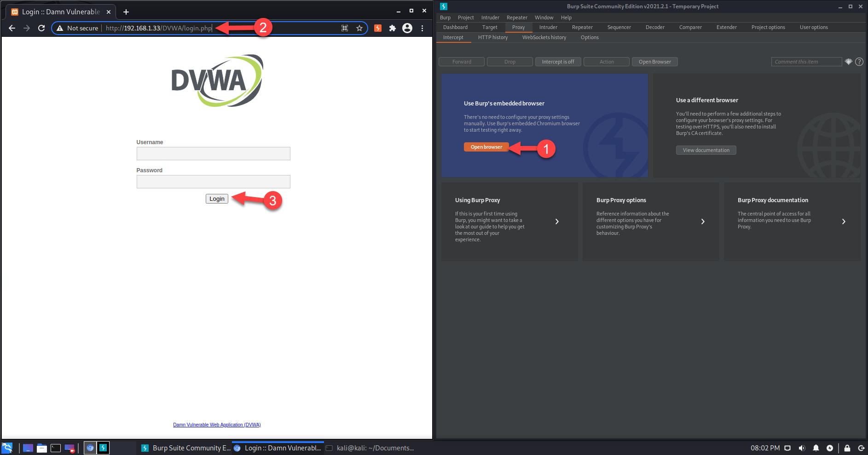Open the volume control in system tray
The image size is (868, 455).
(802, 448)
